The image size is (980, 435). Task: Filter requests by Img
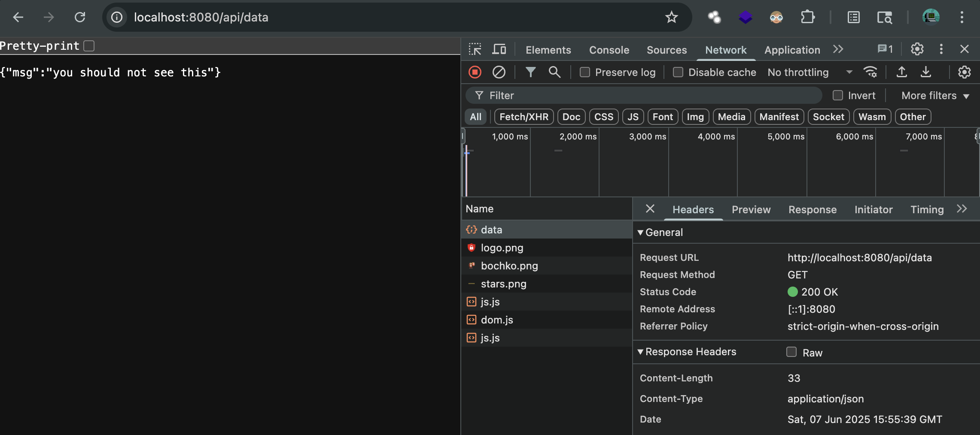pyautogui.click(x=695, y=117)
